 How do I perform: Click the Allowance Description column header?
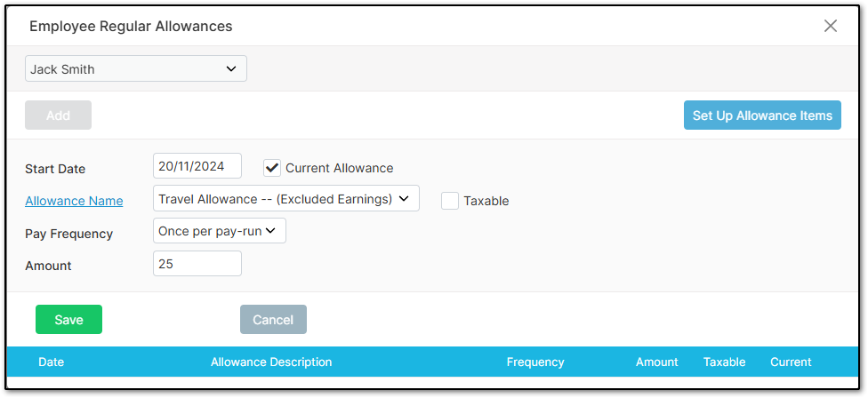point(271,362)
